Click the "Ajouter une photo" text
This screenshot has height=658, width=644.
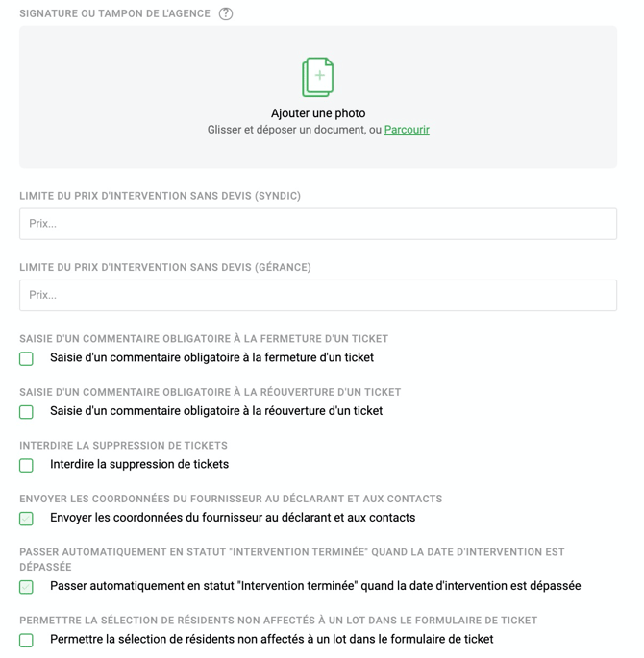pyautogui.click(x=318, y=113)
